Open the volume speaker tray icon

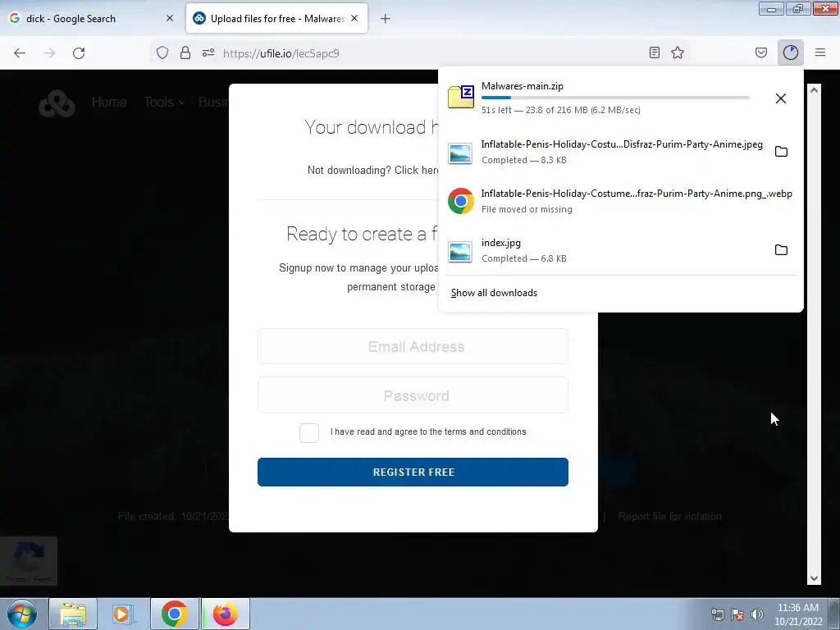point(757,614)
